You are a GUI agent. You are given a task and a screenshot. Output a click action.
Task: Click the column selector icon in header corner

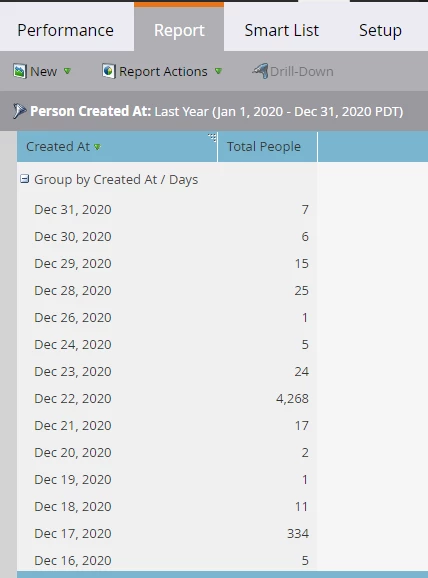[x=212, y=138]
